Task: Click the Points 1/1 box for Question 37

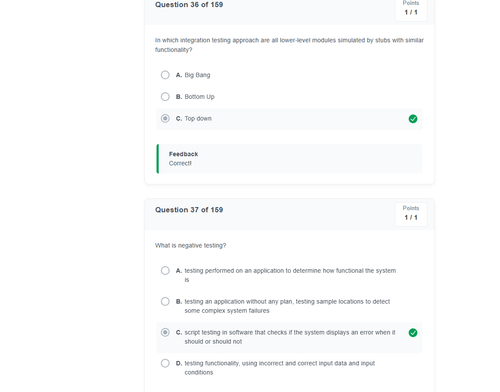Action: coord(411,214)
